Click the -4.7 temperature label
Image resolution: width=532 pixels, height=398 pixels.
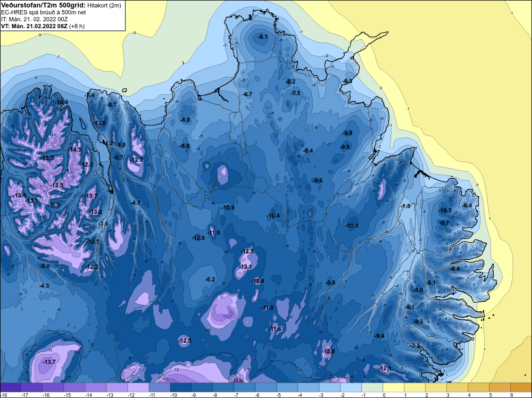tap(135, 203)
